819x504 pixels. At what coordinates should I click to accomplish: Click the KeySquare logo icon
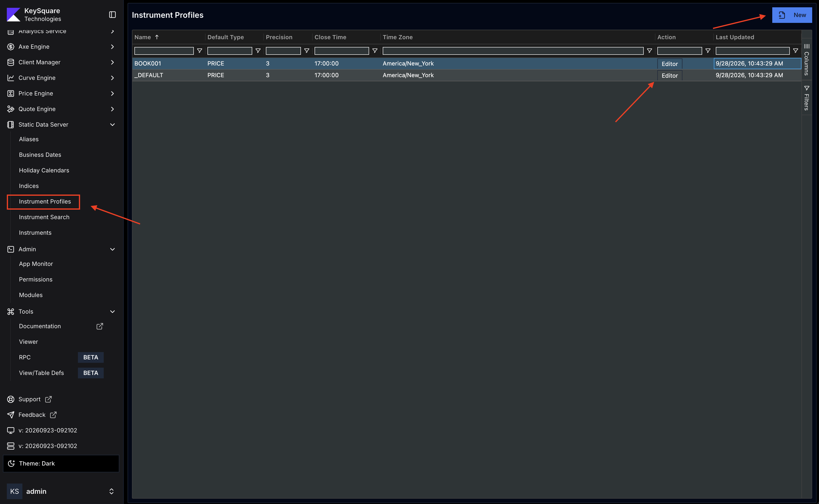click(x=13, y=15)
